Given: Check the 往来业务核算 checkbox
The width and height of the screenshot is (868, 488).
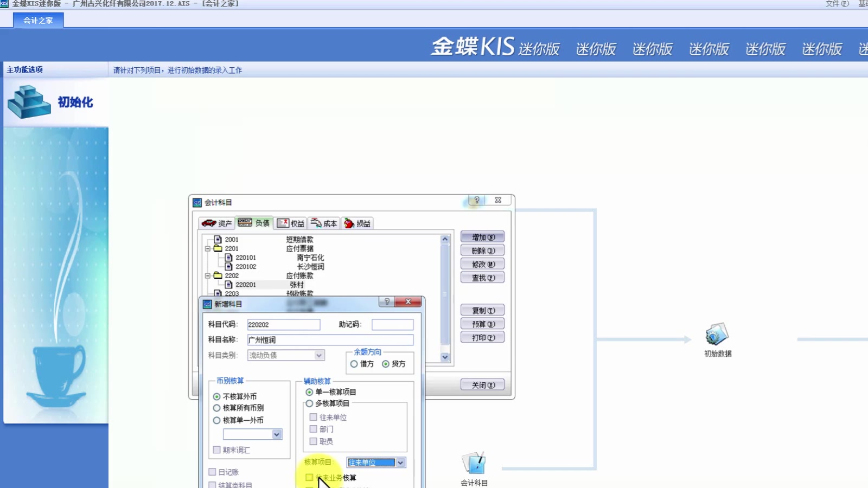Looking at the screenshot, I should coord(309,478).
